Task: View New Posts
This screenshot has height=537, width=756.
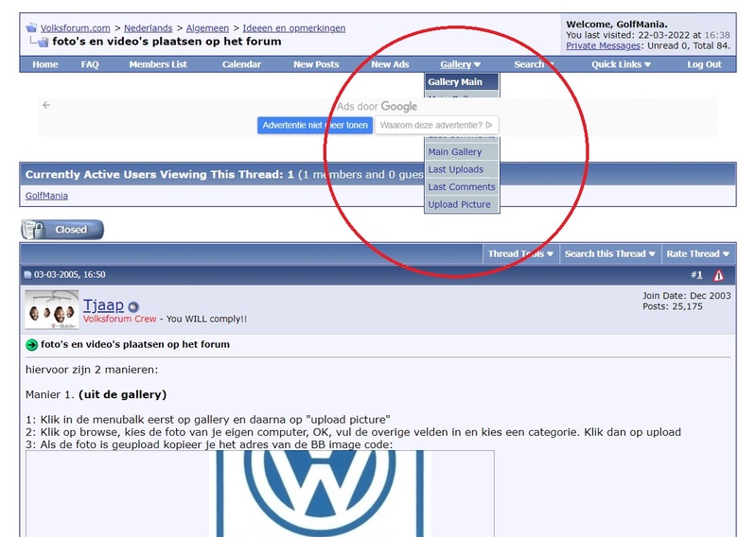Action: click(x=316, y=64)
